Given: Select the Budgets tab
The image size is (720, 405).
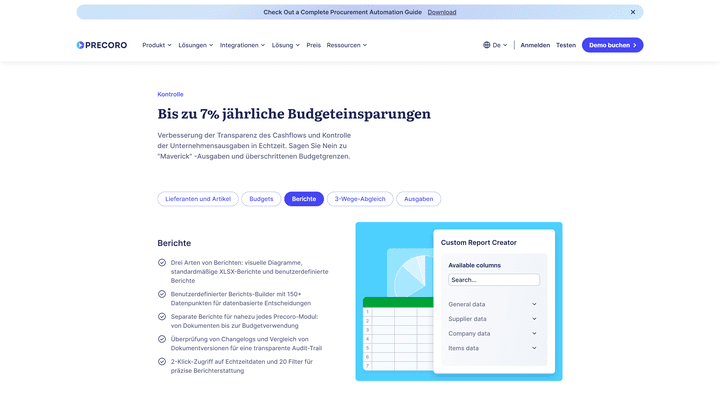Looking at the screenshot, I should coord(261,199).
